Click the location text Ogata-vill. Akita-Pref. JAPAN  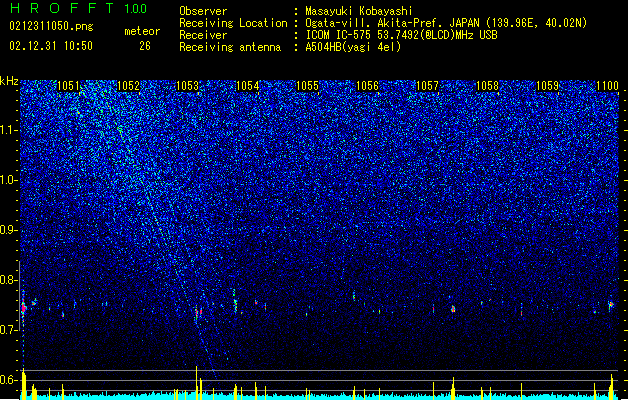click(x=392, y=23)
